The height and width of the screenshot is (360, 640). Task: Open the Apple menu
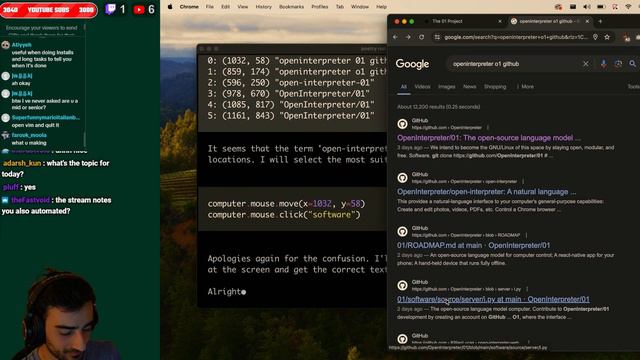(170, 7)
